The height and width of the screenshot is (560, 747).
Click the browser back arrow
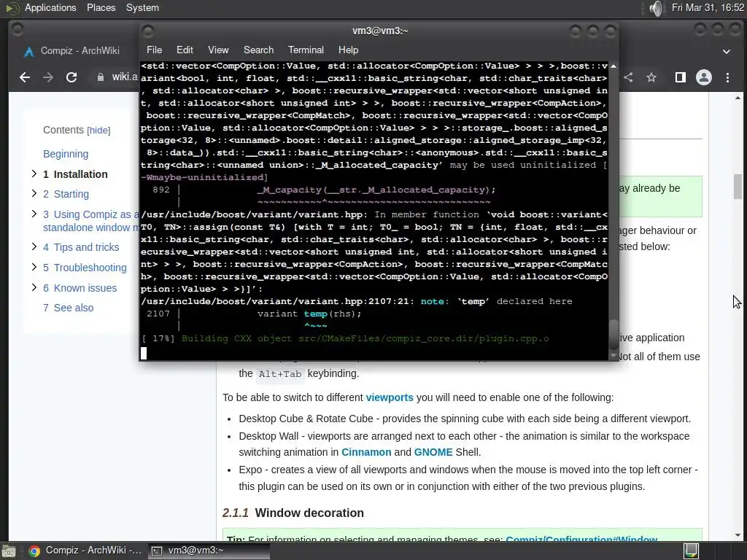(25, 77)
